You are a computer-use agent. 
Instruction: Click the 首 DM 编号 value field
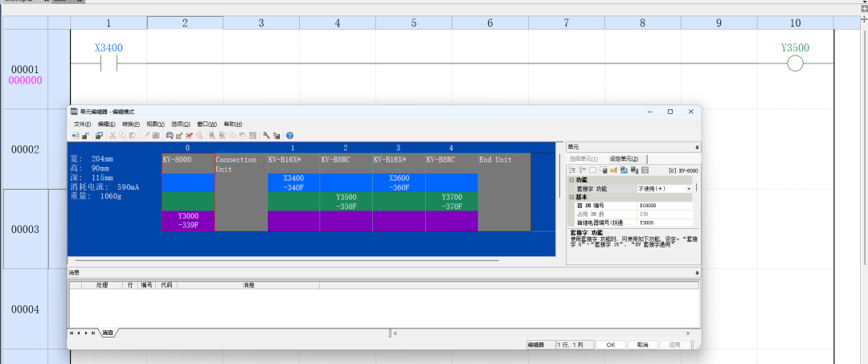point(665,205)
